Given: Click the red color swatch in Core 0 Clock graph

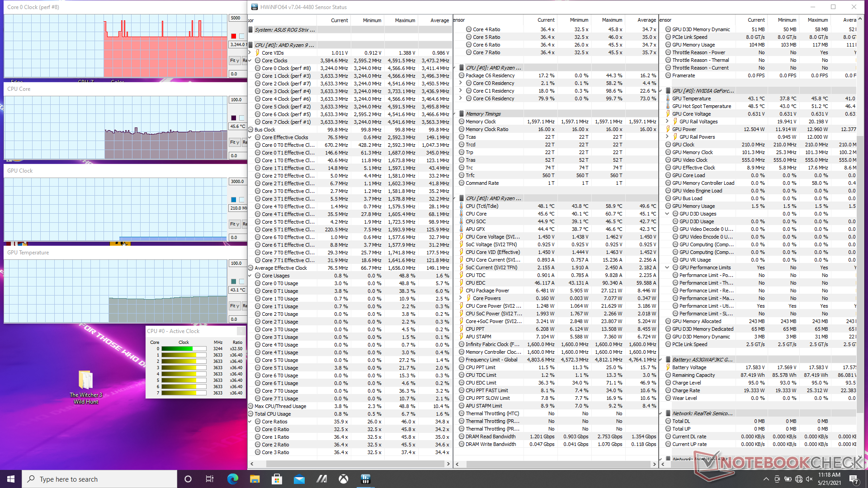Looking at the screenshot, I should pyautogui.click(x=233, y=36).
